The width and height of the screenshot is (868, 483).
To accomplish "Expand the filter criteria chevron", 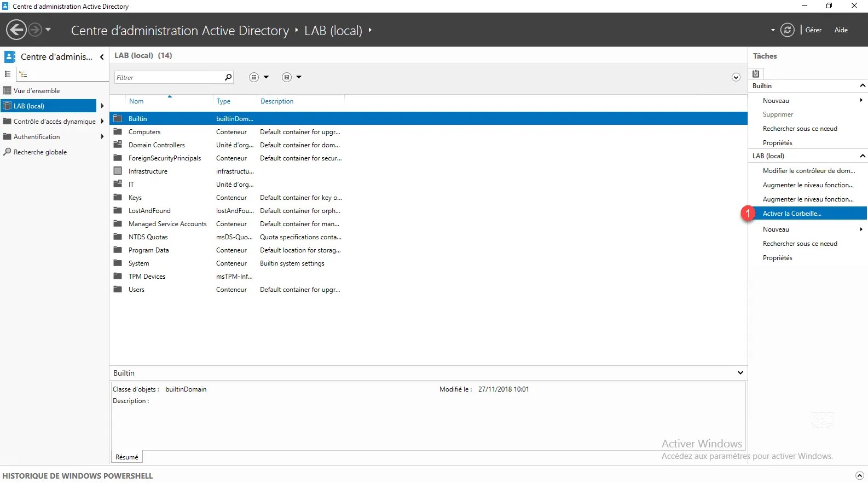I will pyautogui.click(x=736, y=77).
